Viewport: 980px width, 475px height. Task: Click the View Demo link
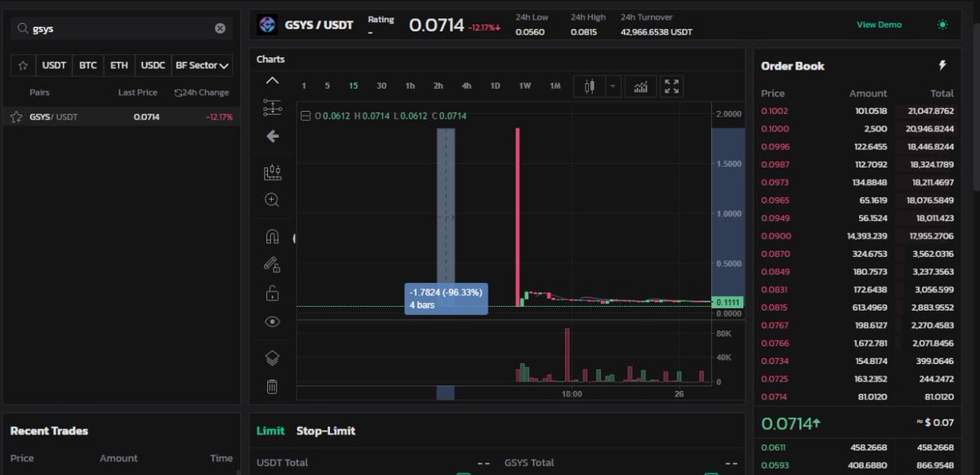coord(879,24)
